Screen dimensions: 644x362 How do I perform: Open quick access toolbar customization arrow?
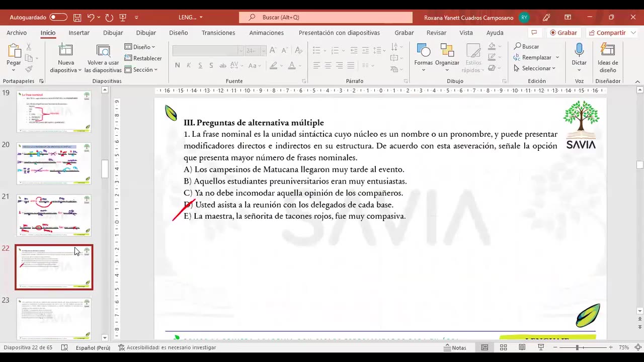tap(136, 18)
